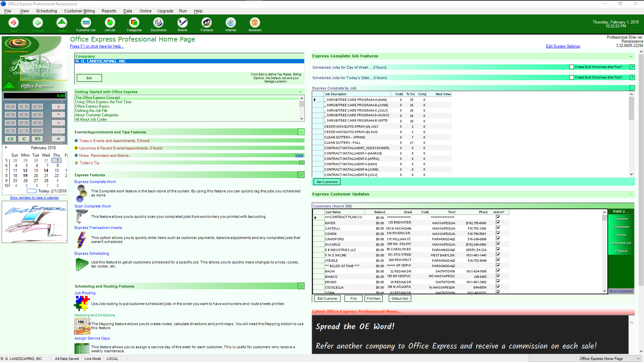
Task: Open the Reports menu
Action: 109,11
